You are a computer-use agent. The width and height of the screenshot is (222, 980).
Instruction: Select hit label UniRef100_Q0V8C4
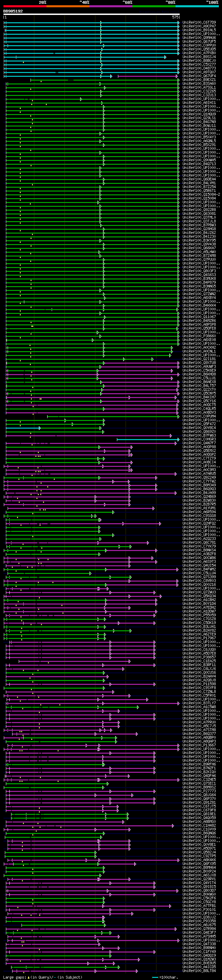pyautogui.click(x=199, y=428)
